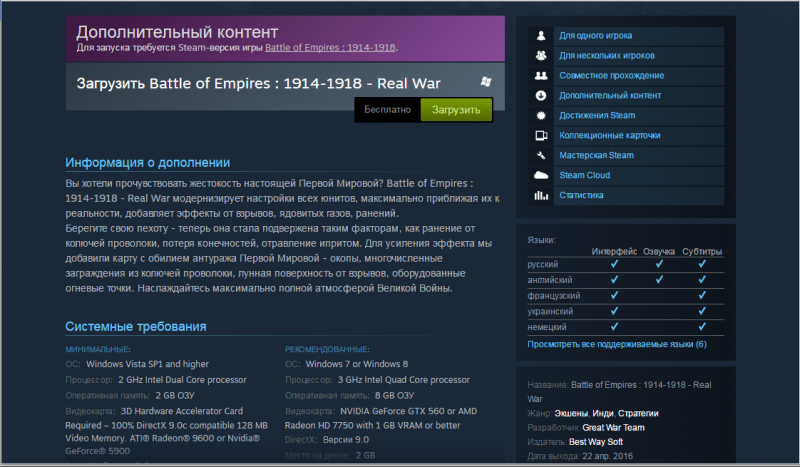
Task: Click the Steam Workshop wrench icon
Action: click(x=541, y=155)
